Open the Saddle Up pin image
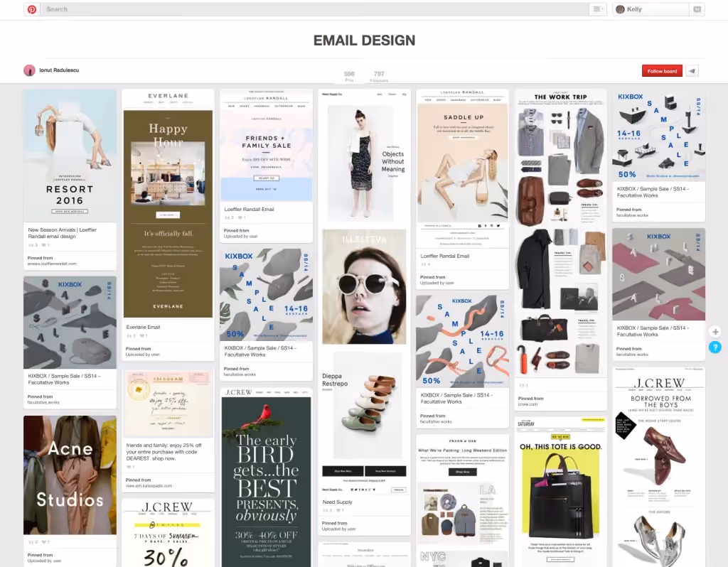The image size is (728, 567). (462, 168)
